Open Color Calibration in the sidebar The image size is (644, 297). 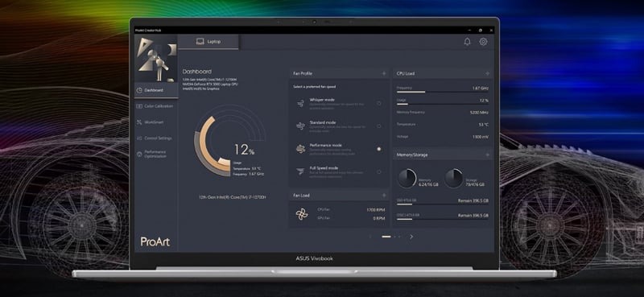coord(156,106)
